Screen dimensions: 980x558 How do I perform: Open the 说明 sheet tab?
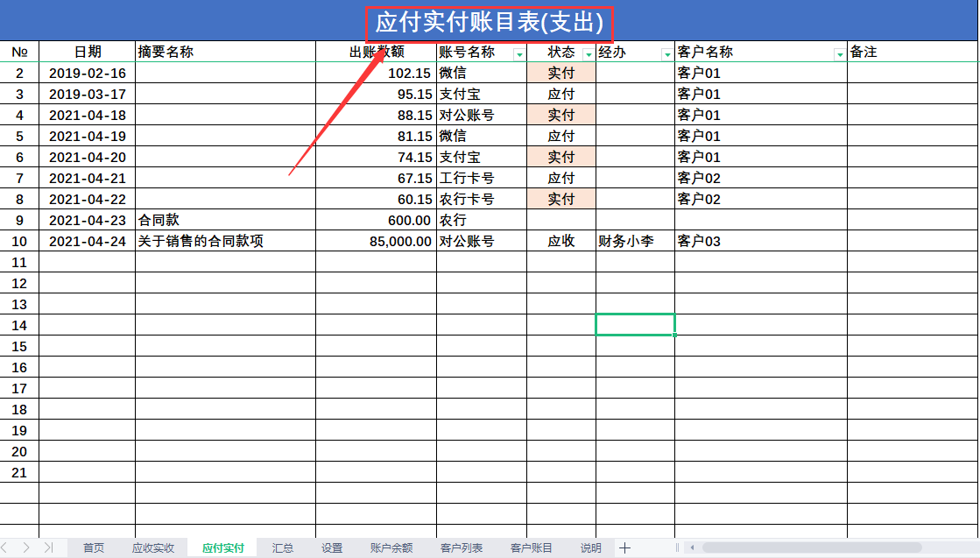(x=590, y=548)
